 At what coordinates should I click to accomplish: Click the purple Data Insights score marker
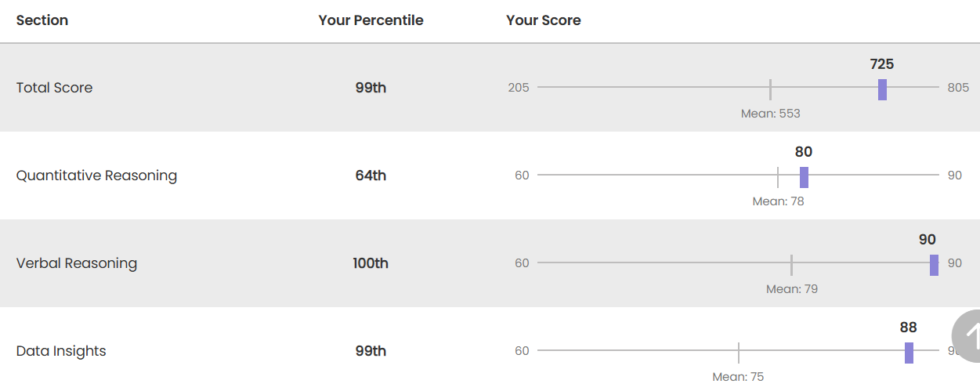pos(909,353)
